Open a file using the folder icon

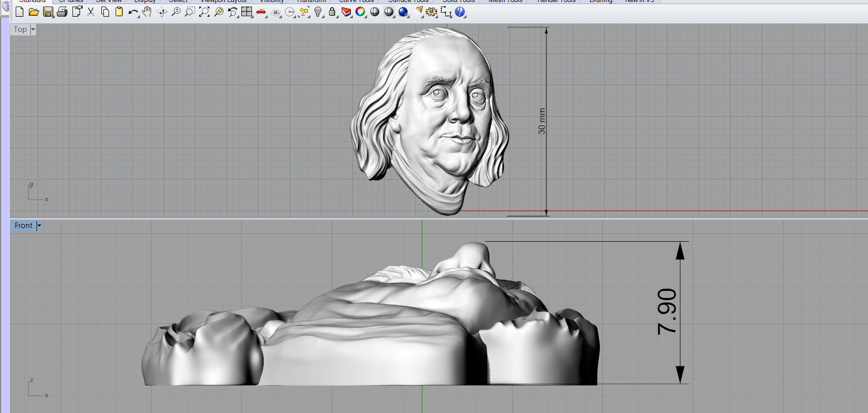pos(34,12)
